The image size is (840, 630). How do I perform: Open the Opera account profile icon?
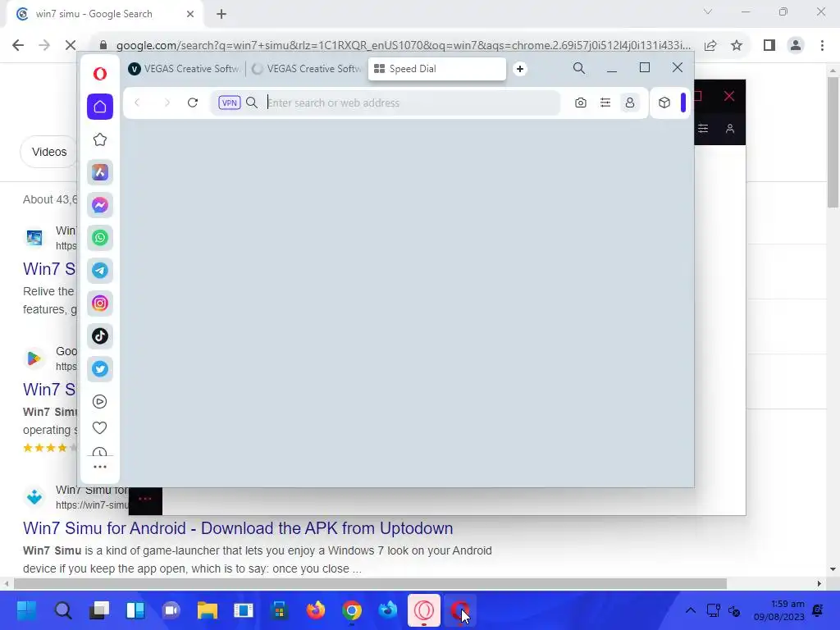630,103
